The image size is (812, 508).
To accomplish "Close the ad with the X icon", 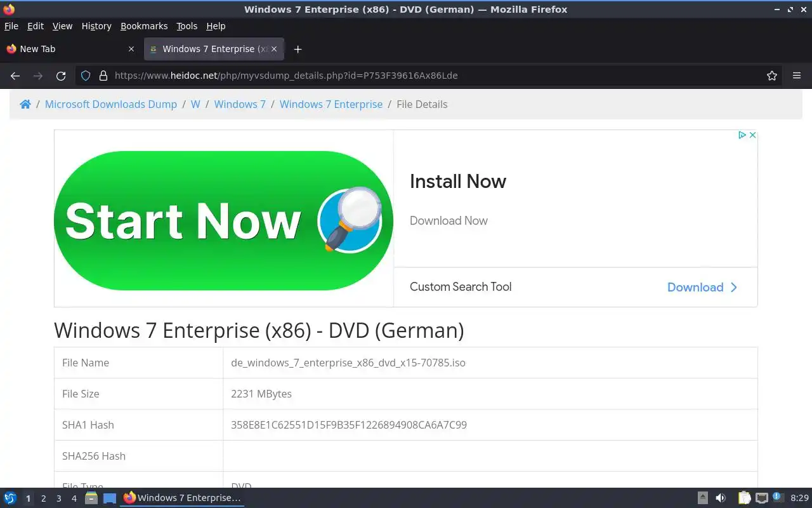I will click(x=752, y=135).
